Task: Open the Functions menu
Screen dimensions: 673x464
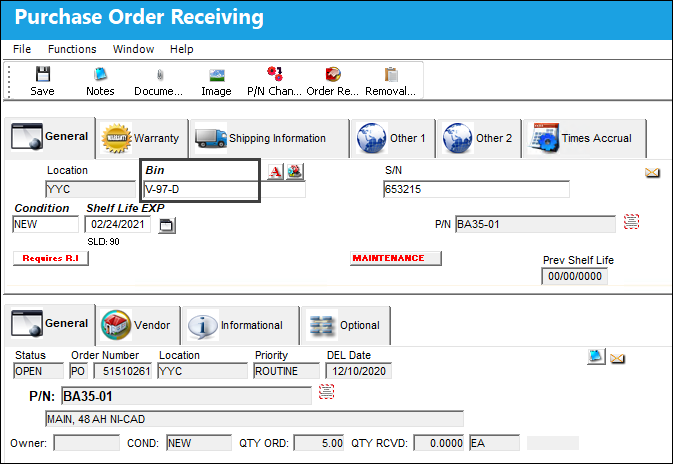Action: tap(72, 49)
